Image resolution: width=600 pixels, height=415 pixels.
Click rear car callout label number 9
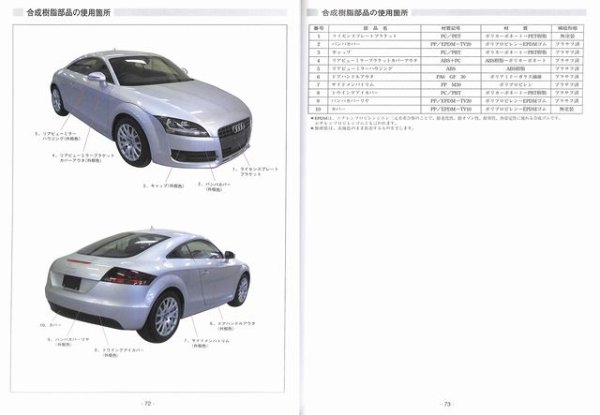click(68, 342)
